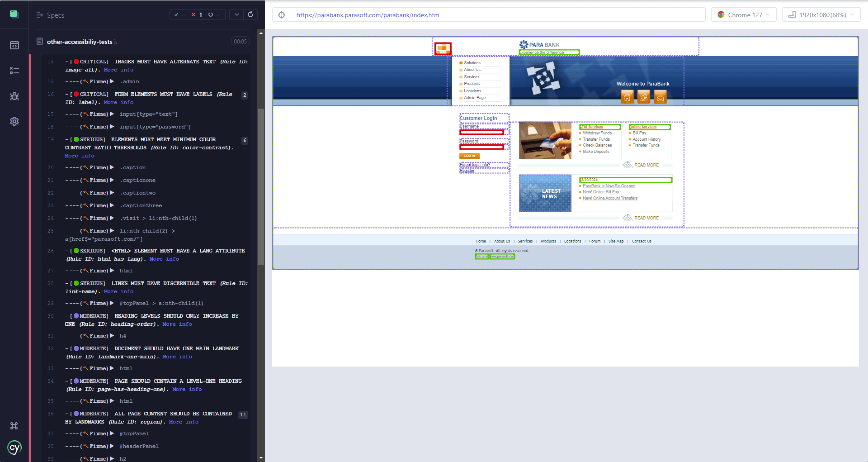Expand the Fixme entry for .admin selector
Screen dimensions: 868x462
point(112,81)
